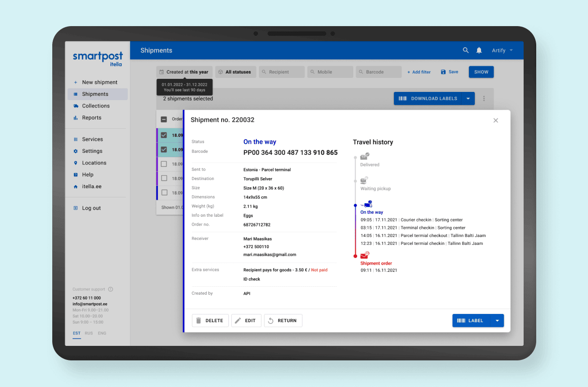Open the Download Labels dropdown arrow
The width and height of the screenshot is (588, 387).
pyautogui.click(x=468, y=99)
